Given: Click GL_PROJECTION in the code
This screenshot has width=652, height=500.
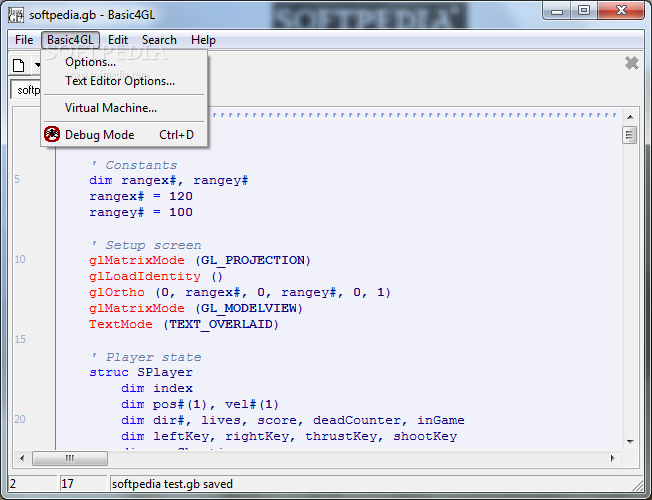Looking at the screenshot, I should [253, 260].
